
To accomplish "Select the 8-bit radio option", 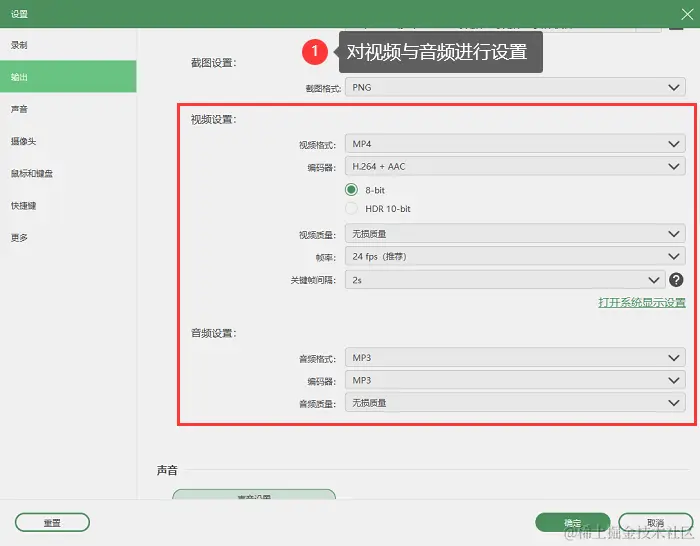I will tap(351, 190).
